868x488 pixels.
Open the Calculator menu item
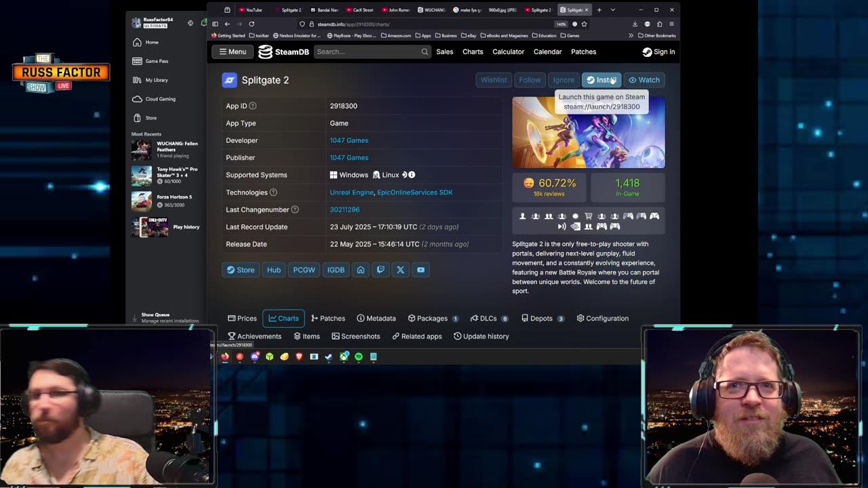point(509,52)
